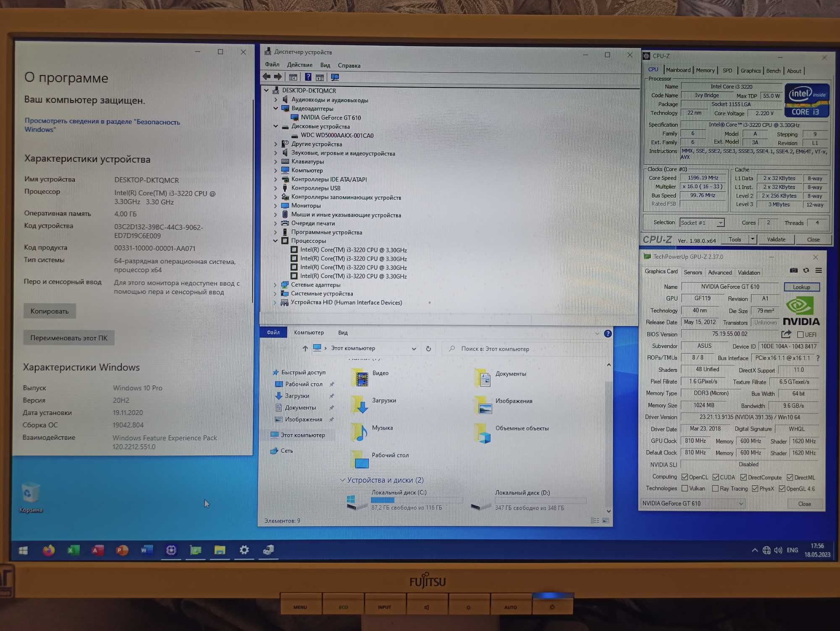Open Word from the taskbar
Screen dimensions: 840x631
pyautogui.click(x=146, y=549)
